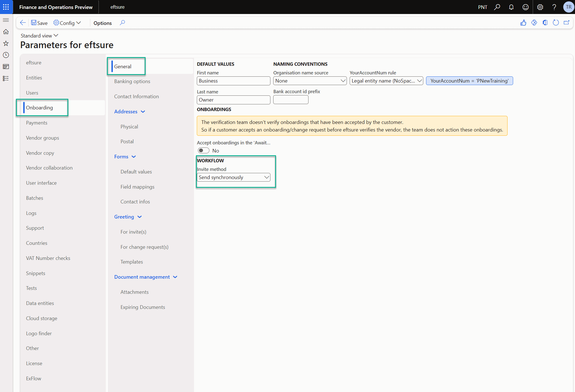Image resolution: width=575 pixels, height=392 pixels.
Task: Open Modules list icon in sidebar
Action: pyautogui.click(x=6, y=78)
